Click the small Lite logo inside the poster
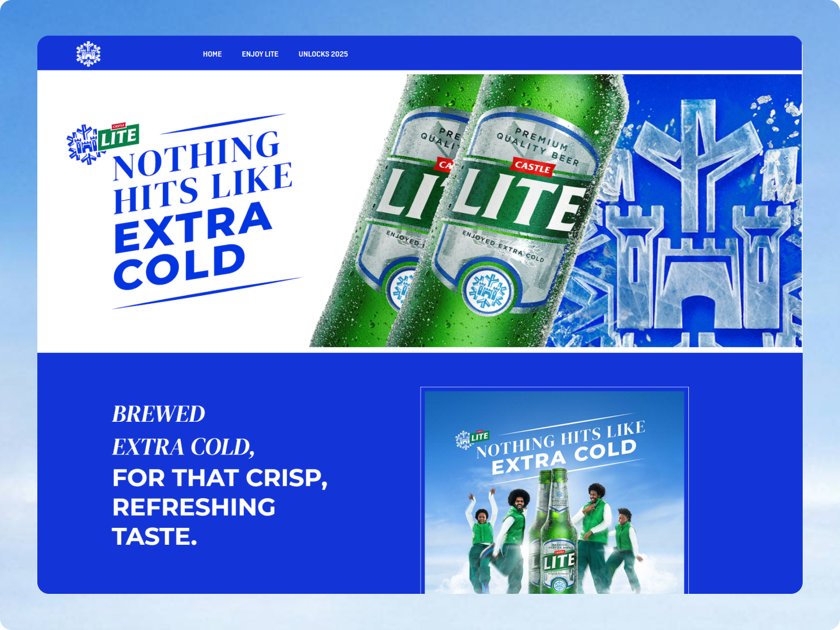The height and width of the screenshot is (630, 840). tap(473, 439)
